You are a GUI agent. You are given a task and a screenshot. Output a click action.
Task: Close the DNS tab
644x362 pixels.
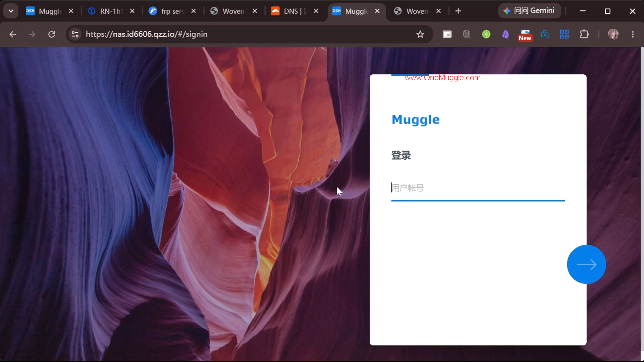click(316, 11)
